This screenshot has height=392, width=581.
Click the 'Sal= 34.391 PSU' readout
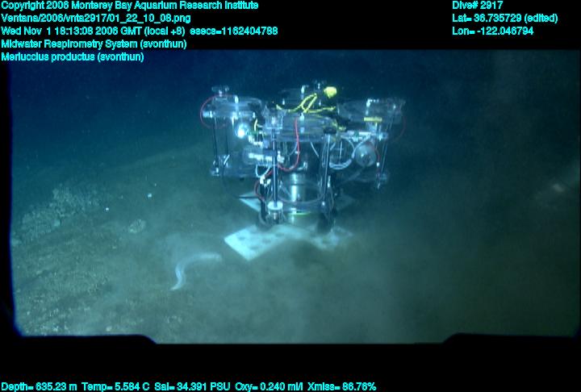[192, 386]
